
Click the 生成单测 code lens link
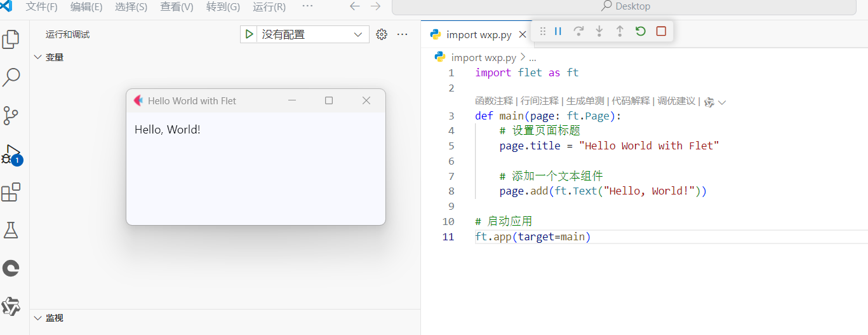pyautogui.click(x=585, y=101)
